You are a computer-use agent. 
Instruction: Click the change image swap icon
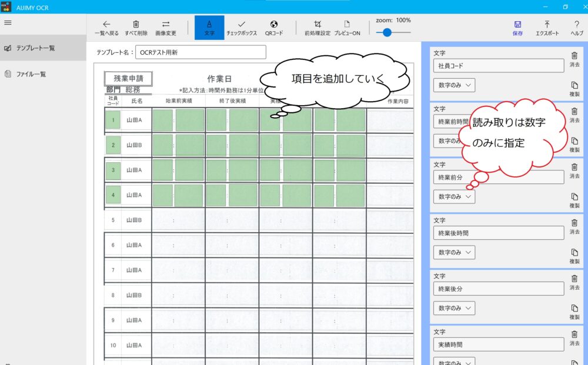[166, 24]
